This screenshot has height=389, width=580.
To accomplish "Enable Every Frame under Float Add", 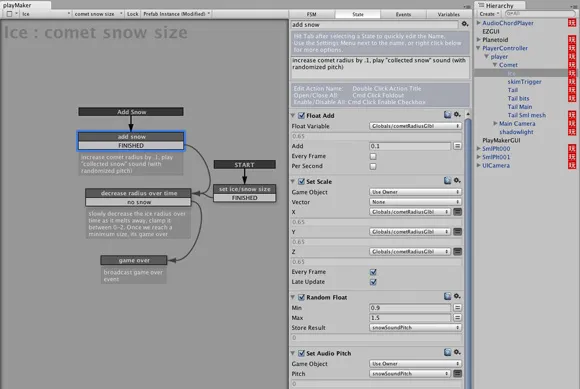I will pos(373,156).
